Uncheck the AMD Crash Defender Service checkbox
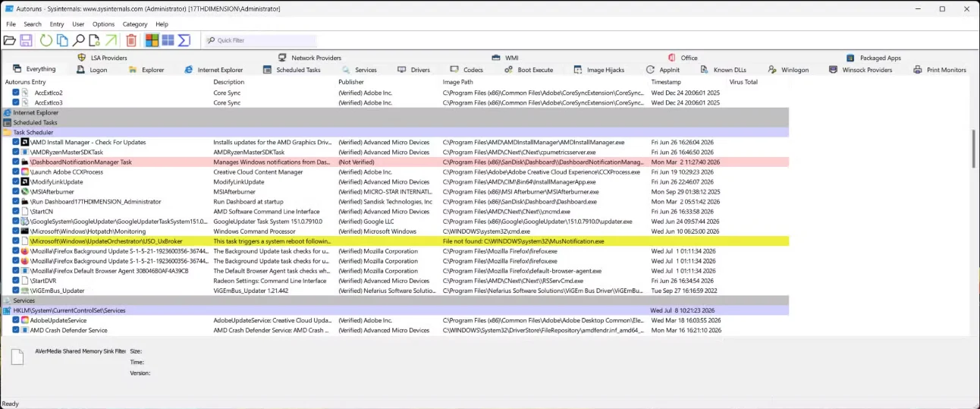980x409 pixels. coord(16,330)
